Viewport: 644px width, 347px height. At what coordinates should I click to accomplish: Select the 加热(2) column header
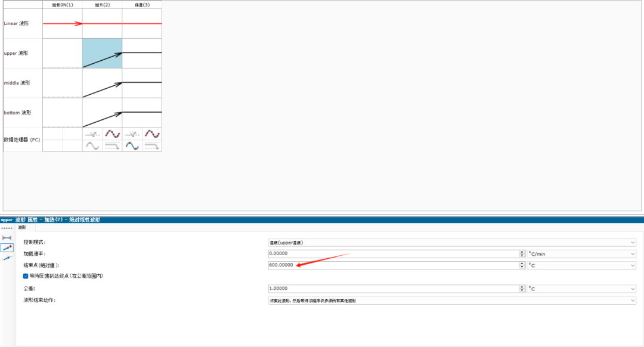(x=102, y=5)
